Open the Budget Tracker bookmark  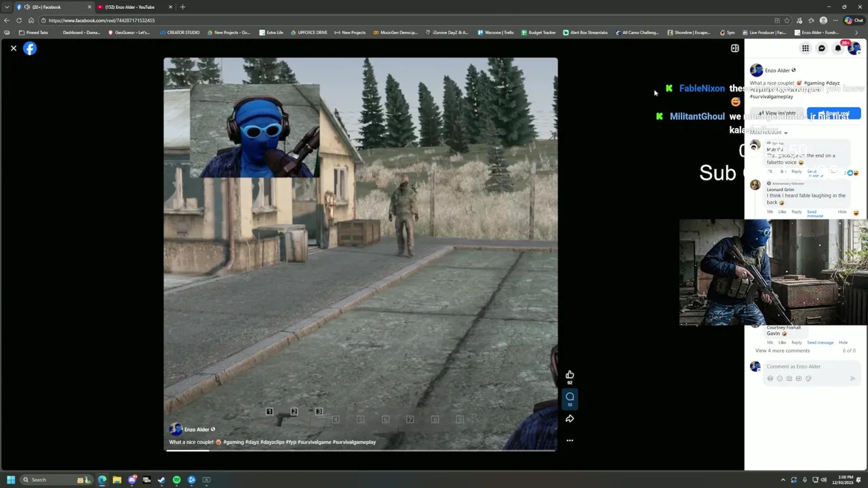tap(538, 33)
